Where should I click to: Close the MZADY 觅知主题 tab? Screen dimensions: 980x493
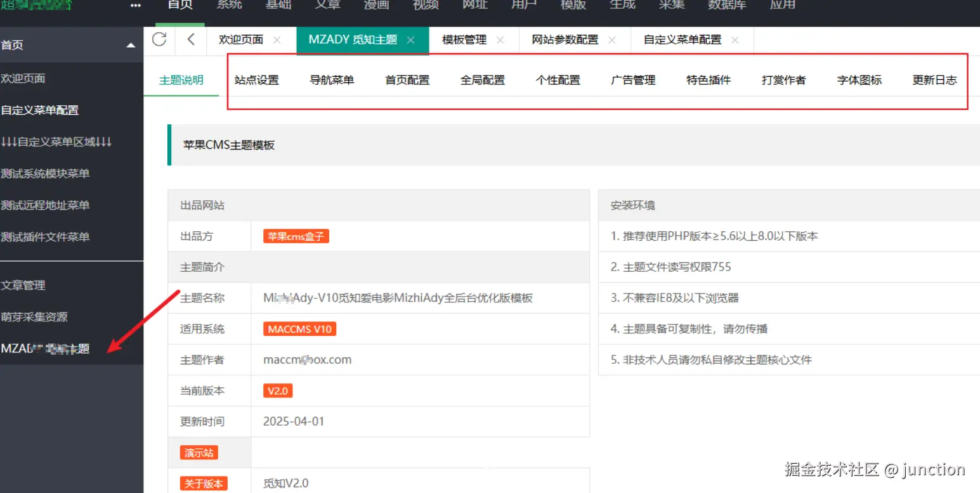pyautogui.click(x=410, y=40)
